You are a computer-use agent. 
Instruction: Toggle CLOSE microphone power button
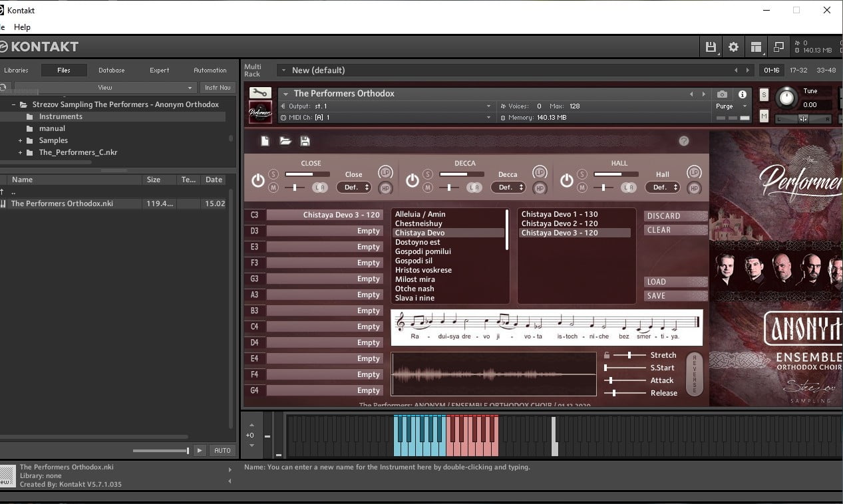coord(257,180)
